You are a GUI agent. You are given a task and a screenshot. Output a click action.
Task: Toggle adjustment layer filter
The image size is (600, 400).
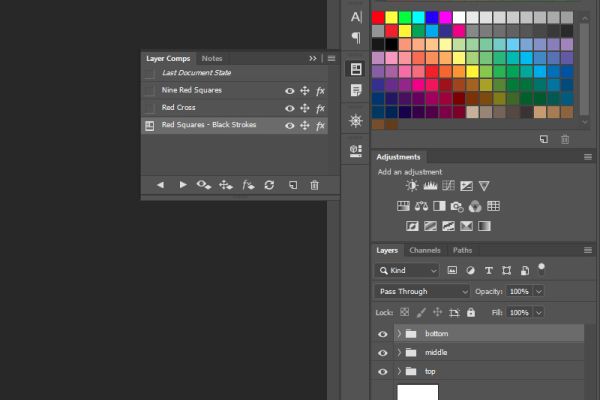471,271
